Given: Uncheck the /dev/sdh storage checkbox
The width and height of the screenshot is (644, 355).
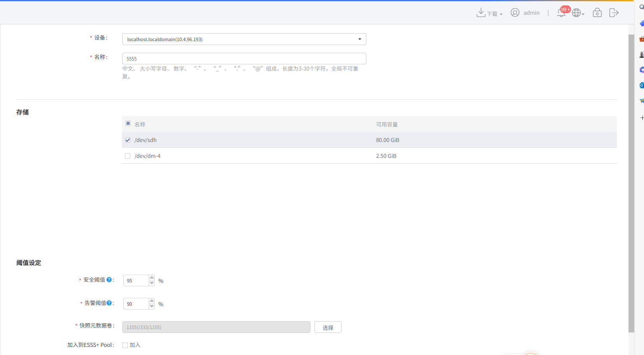Looking at the screenshot, I should coord(128,140).
